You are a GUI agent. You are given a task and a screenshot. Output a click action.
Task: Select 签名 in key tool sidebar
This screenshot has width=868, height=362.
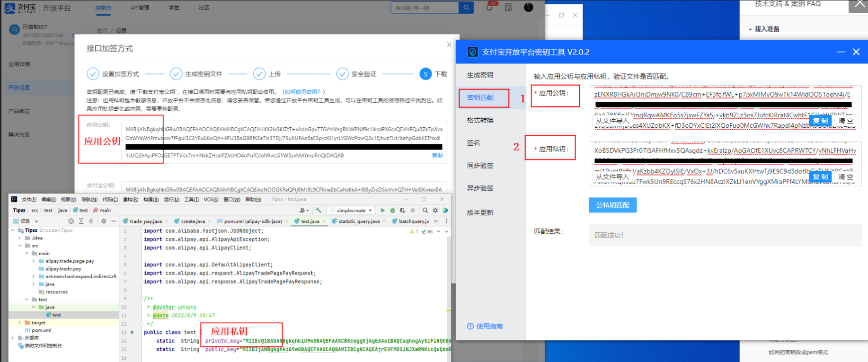pyautogui.click(x=474, y=143)
